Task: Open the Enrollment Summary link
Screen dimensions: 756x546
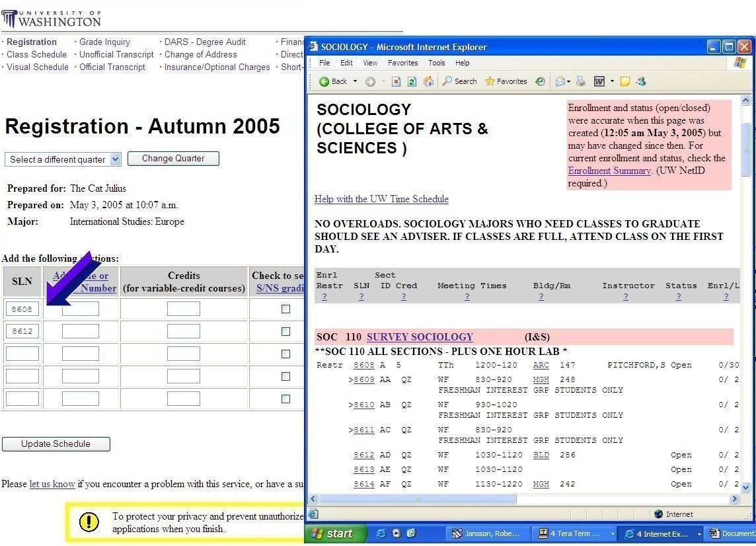Action: click(609, 171)
